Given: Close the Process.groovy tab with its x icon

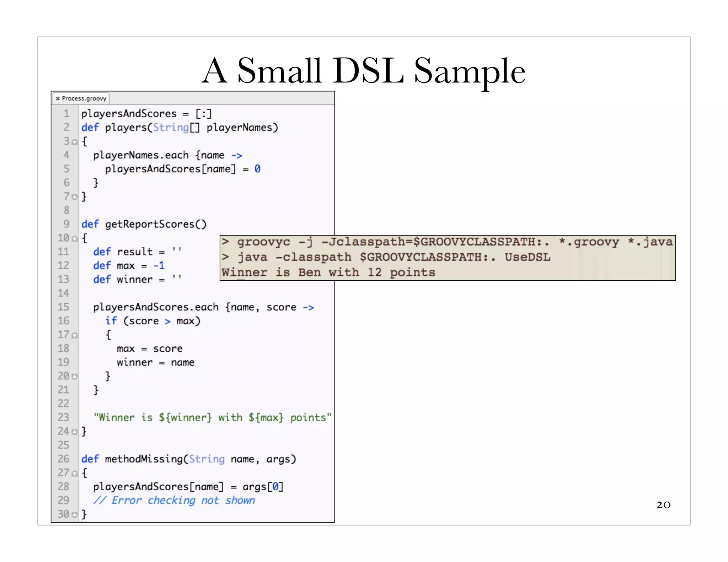Looking at the screenshot, I should [x=58, y=98].
